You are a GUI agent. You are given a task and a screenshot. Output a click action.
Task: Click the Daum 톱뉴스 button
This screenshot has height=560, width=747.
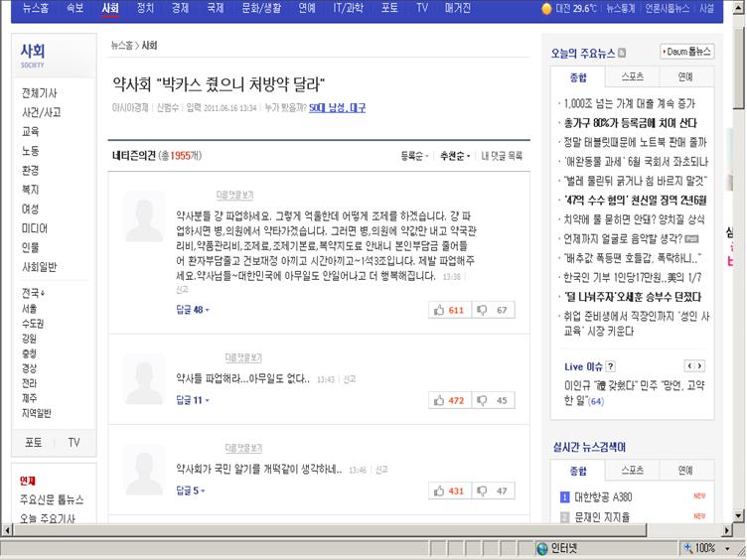click(686, 52)
